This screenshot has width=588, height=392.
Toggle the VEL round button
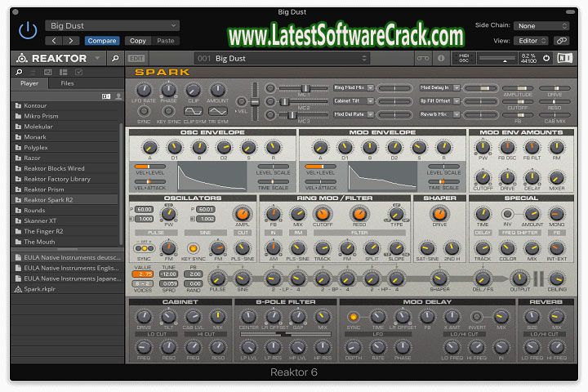(242, 101)
